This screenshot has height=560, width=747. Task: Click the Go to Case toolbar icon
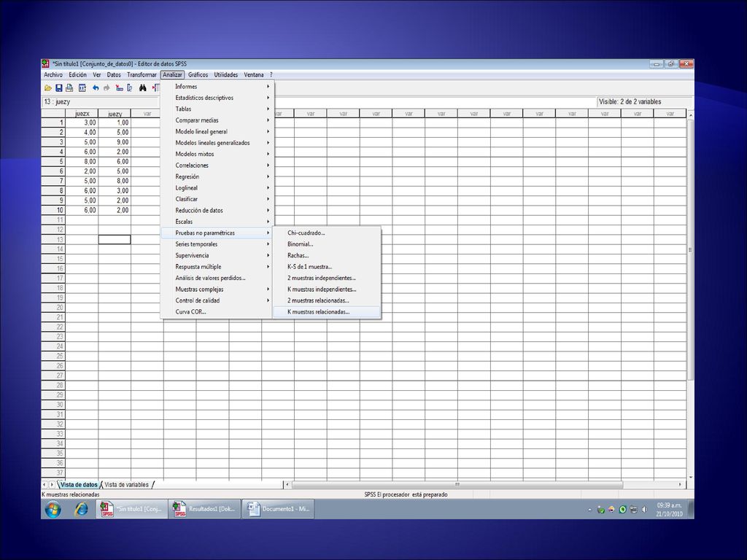point(119,88)
